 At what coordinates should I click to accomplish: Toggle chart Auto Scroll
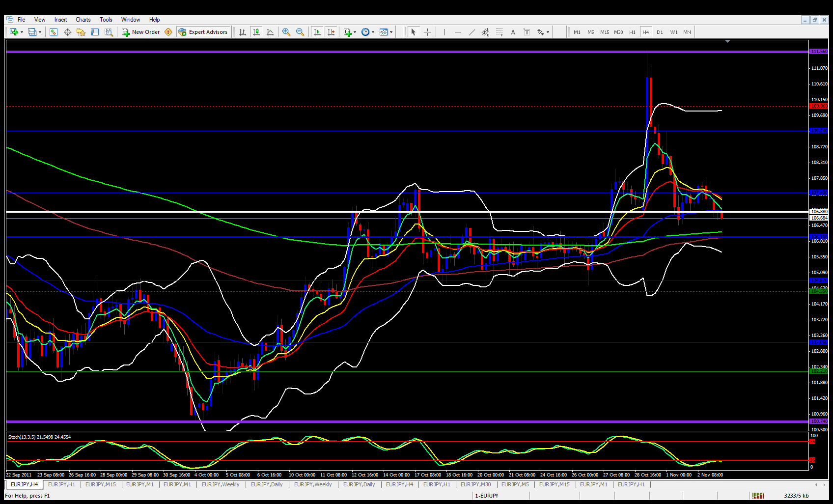(x=317, y=32)
